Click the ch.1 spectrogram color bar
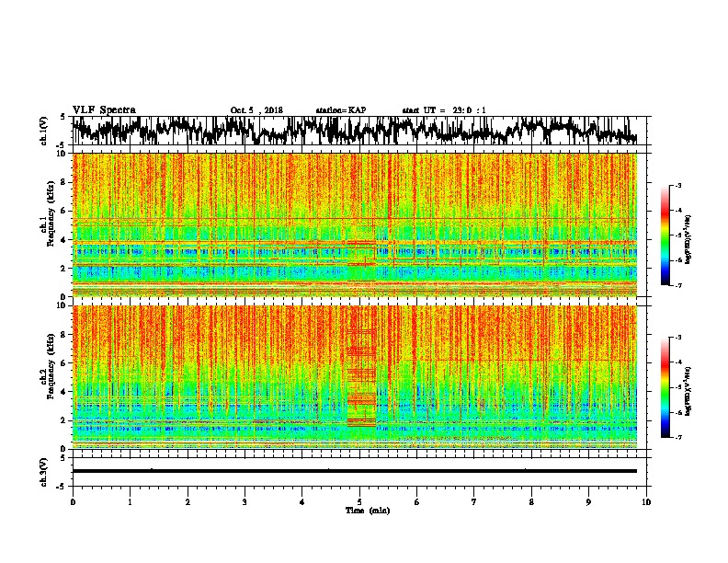This screenshot has width=728, height=563. pos(665,236)
